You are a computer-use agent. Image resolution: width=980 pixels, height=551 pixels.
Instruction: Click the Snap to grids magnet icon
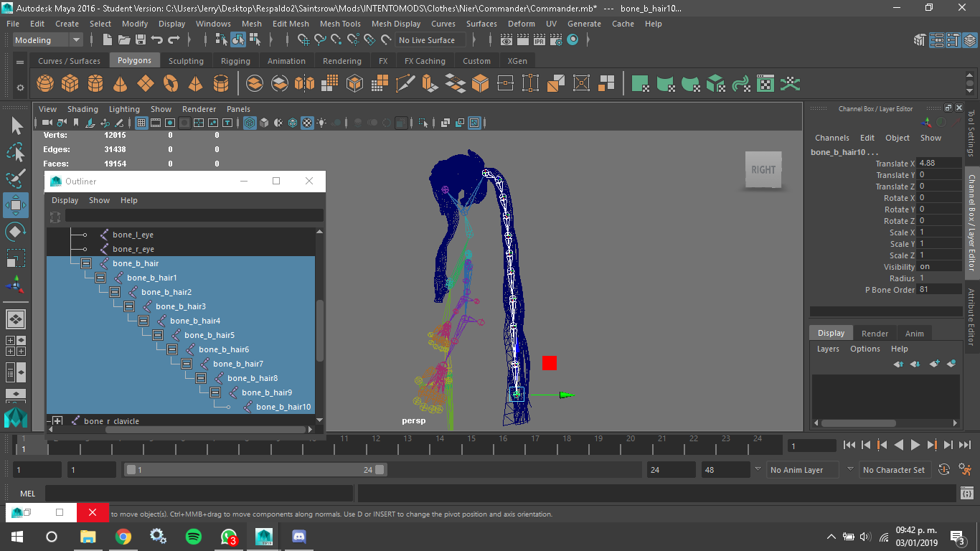(x=302, y=40)
